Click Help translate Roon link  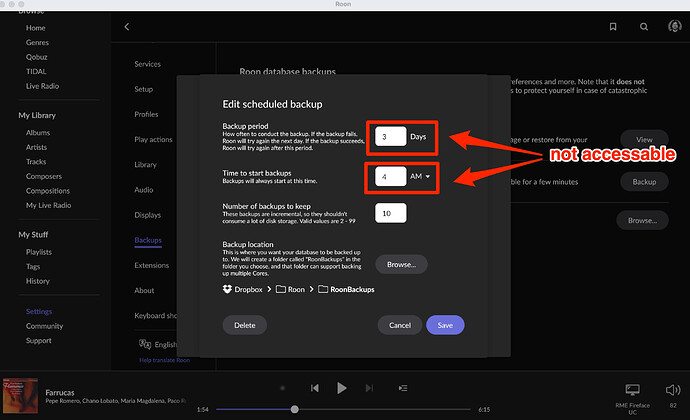[165, 360]
